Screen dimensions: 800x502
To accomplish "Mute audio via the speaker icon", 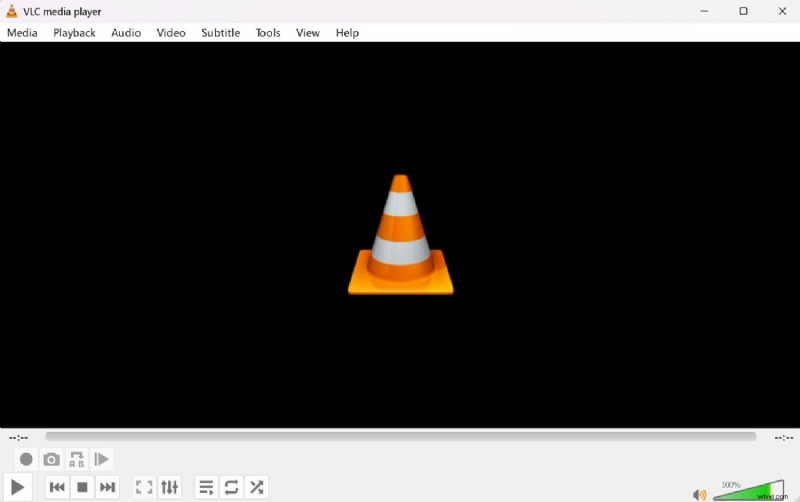I will tap(699, 494).
